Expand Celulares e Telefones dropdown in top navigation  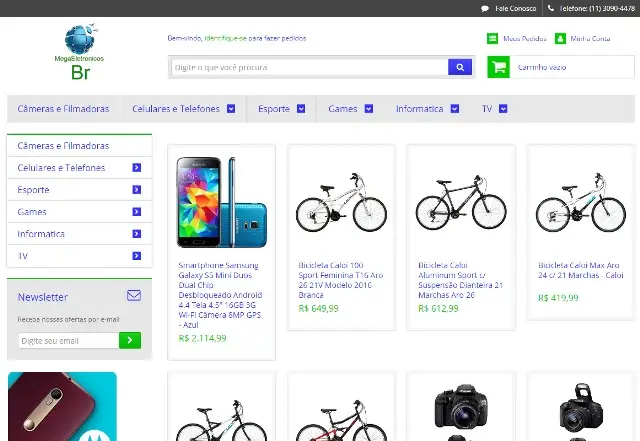tap(231, 109)
